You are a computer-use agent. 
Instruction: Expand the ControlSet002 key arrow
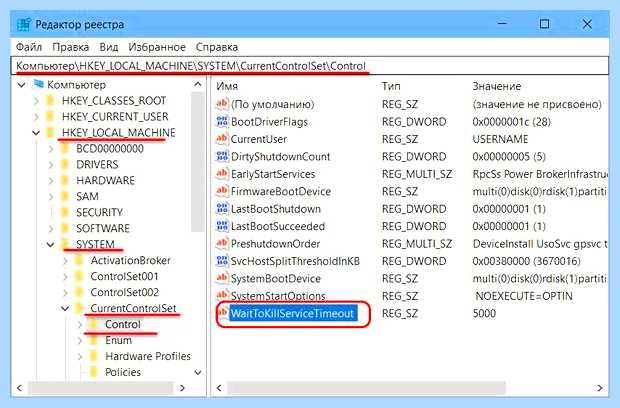click(x=65, y=293)
